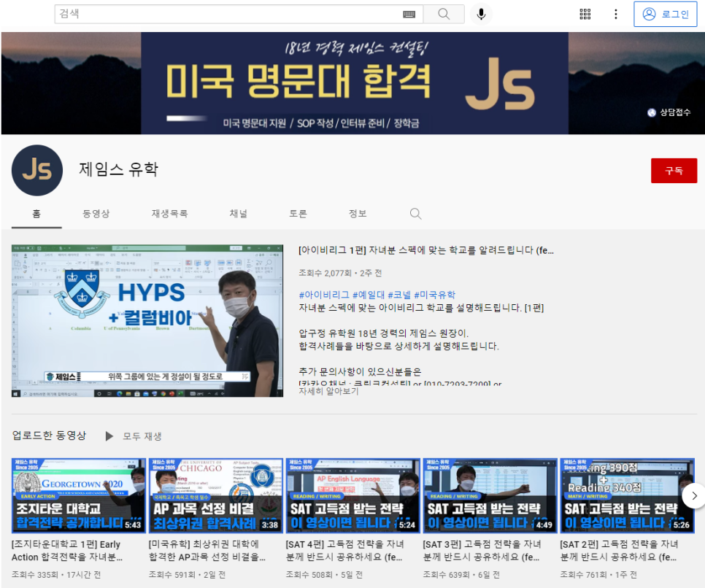Expand description with 자세히 알아보기
Image resolution: width=705 pixels, height=588 pixels.
[x=328, y=391]
